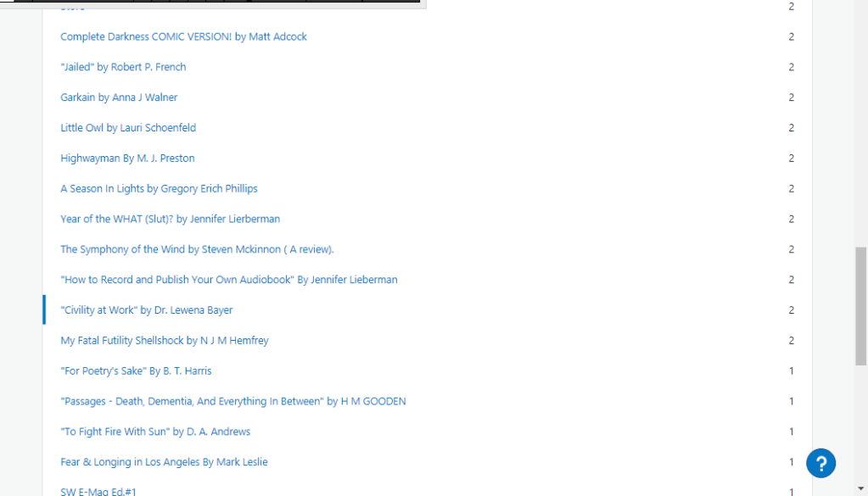Image resolution: width=868 pixels, height=496 pixels.
Task: View The Symphony of the Wind review
Action: coord(197,249)
